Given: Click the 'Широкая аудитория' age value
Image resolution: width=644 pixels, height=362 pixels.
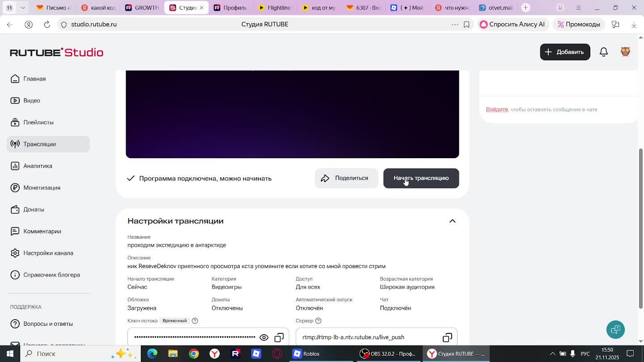Looking at the screenshot, I should point(407,287).
